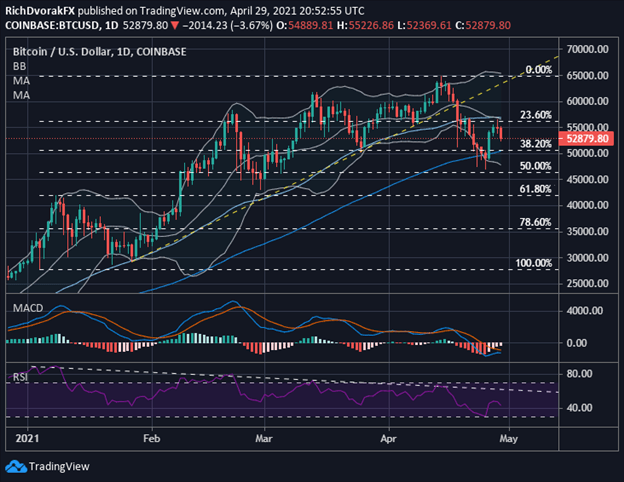Image resolution: width=624 pixels, height=482 pixels.
Task: Click the 40000.00 price axis label
Action: pyautogui.click(x=587, y=205)
